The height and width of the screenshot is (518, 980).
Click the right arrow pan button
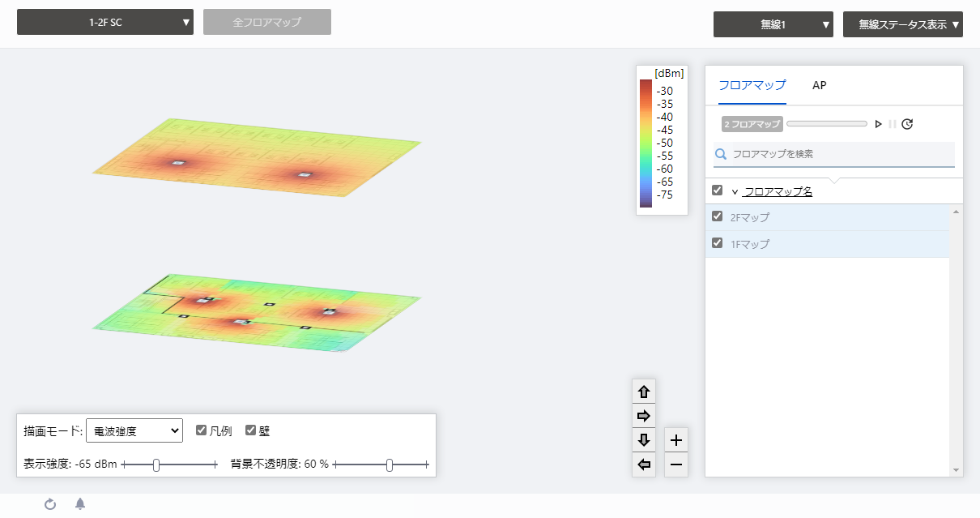(644, 416)
